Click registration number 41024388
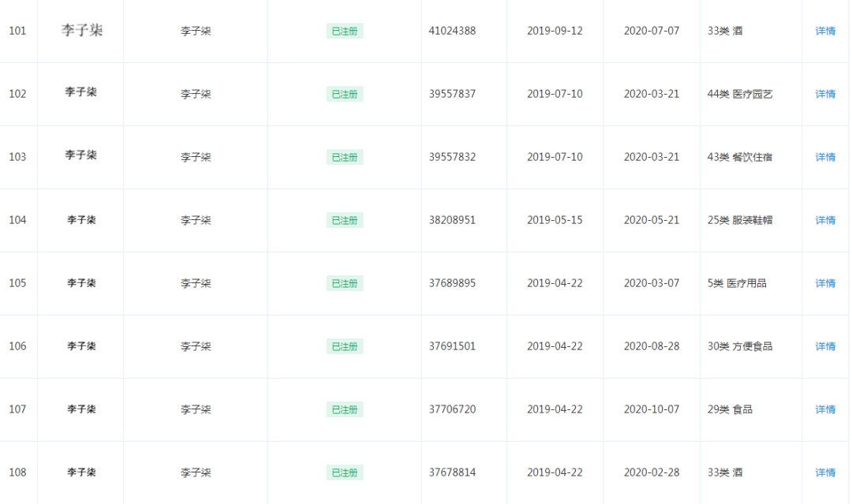The height and width of the screenshot is (504, 852). pyautogui.click(x=452, y=31)
